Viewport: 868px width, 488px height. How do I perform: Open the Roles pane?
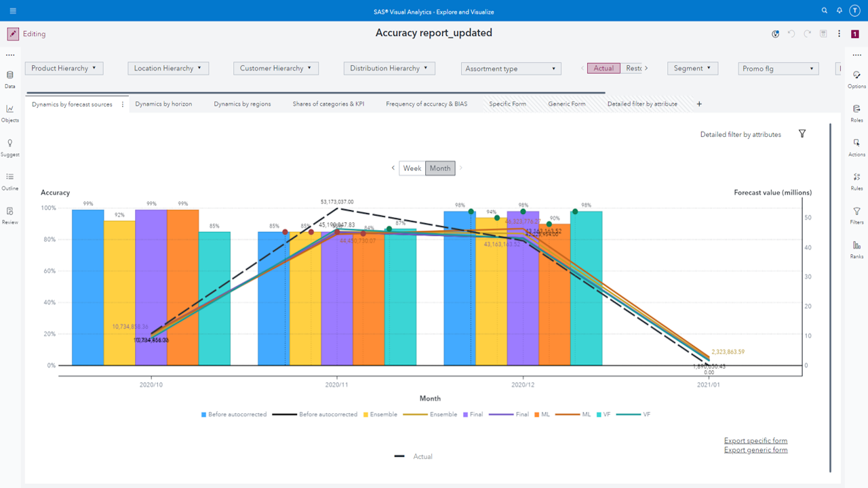point(857,113)
